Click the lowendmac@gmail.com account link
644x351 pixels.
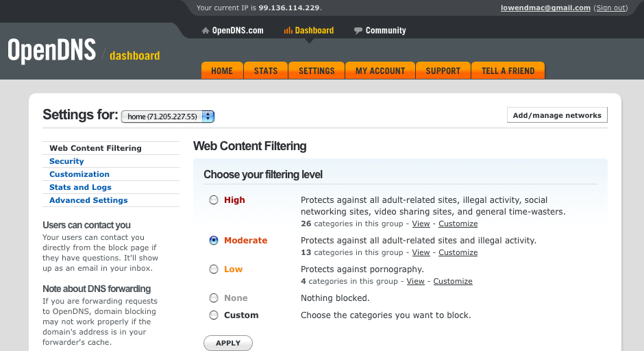[x=545, y=8]
